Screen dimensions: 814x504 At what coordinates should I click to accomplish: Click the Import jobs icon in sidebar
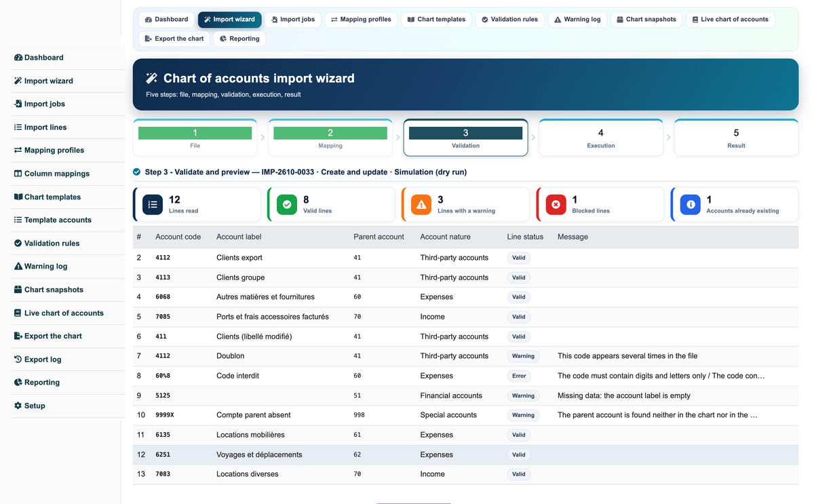coord(18,104)
